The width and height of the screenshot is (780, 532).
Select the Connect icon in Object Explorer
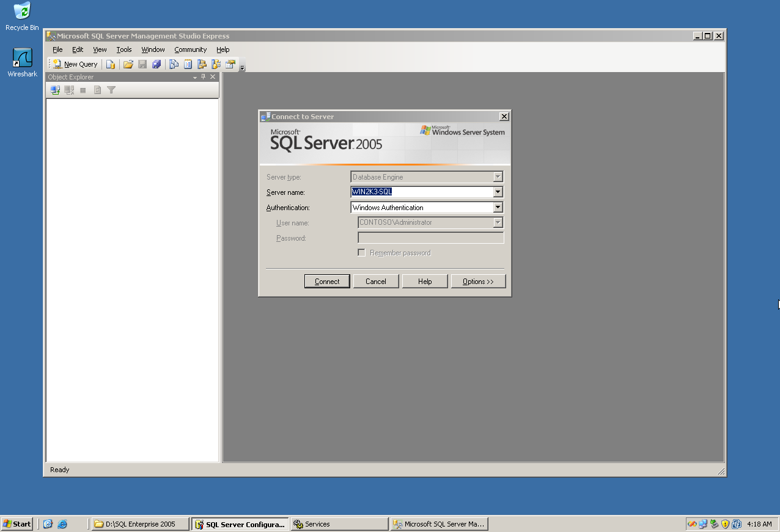click(x=55, y=90)
